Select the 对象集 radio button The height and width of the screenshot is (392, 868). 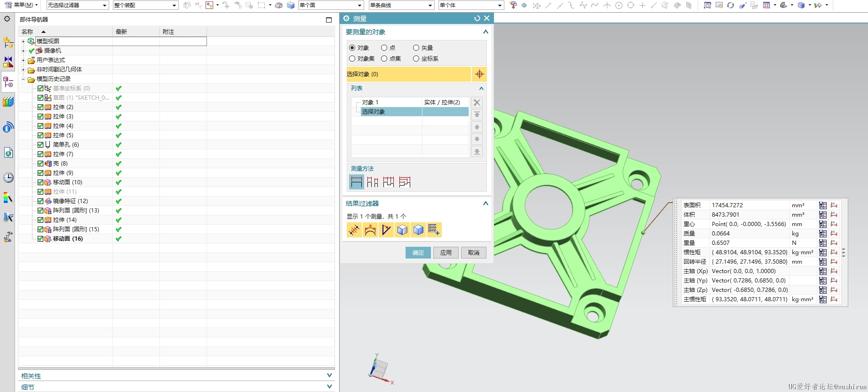[352, 58]
